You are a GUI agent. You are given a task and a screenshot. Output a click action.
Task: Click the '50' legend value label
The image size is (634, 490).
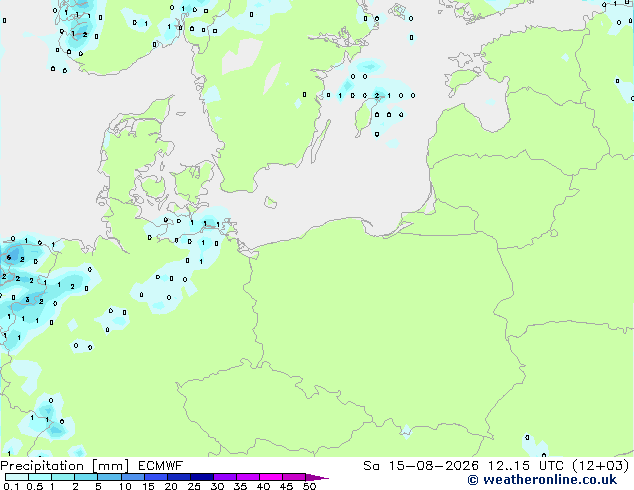(x=309, y=486)
